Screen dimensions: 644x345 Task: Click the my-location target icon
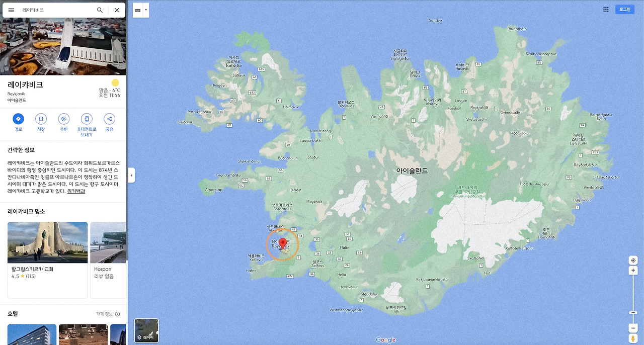pos(633,260)
